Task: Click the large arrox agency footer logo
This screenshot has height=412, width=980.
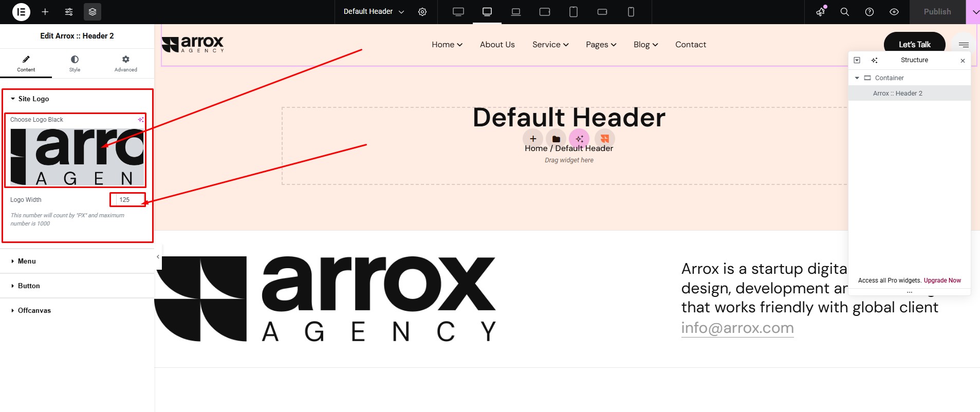Action: point(325,299)
